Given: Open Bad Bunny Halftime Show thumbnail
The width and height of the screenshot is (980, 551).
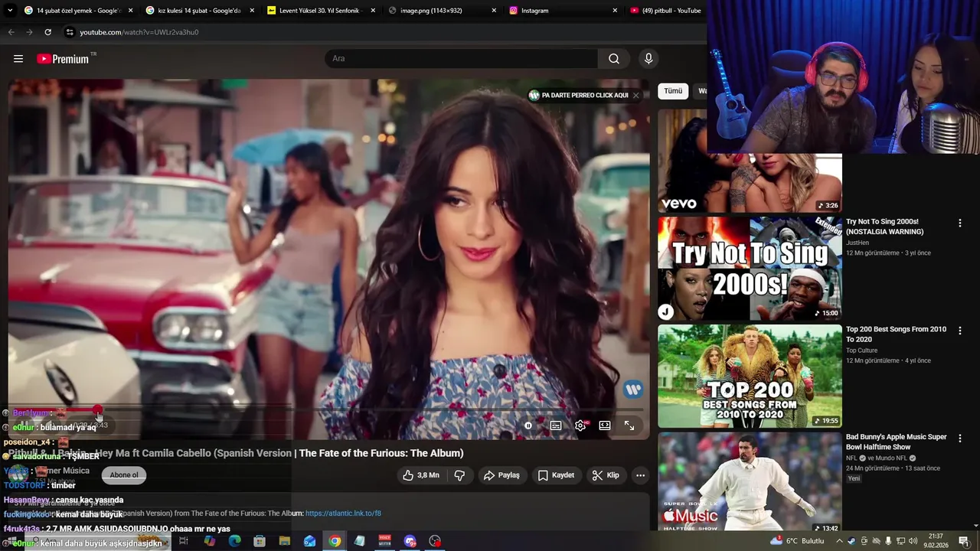Looking at the screenshot, I should (750, 482).
